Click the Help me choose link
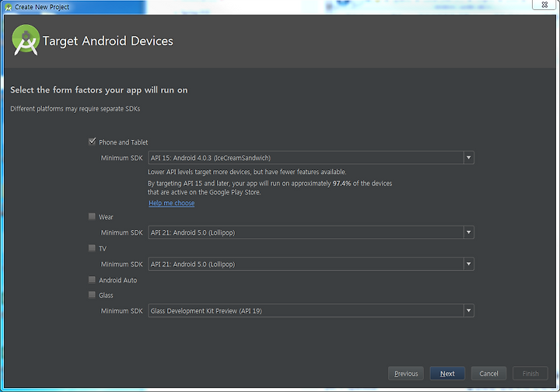 point(172,203)
